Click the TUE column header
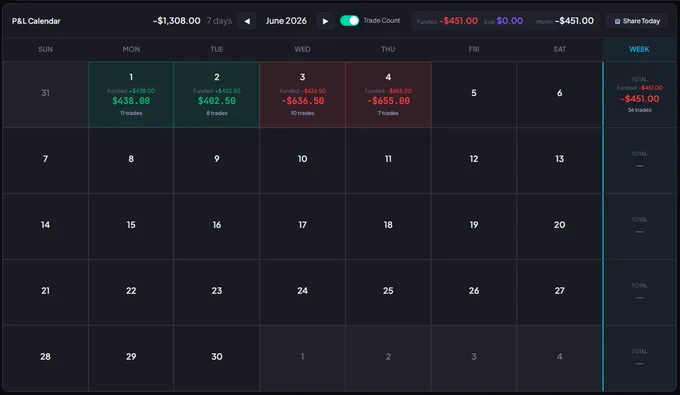Image resolution: width=680 pixels, height=395 pixels. [x=217, y=49]
